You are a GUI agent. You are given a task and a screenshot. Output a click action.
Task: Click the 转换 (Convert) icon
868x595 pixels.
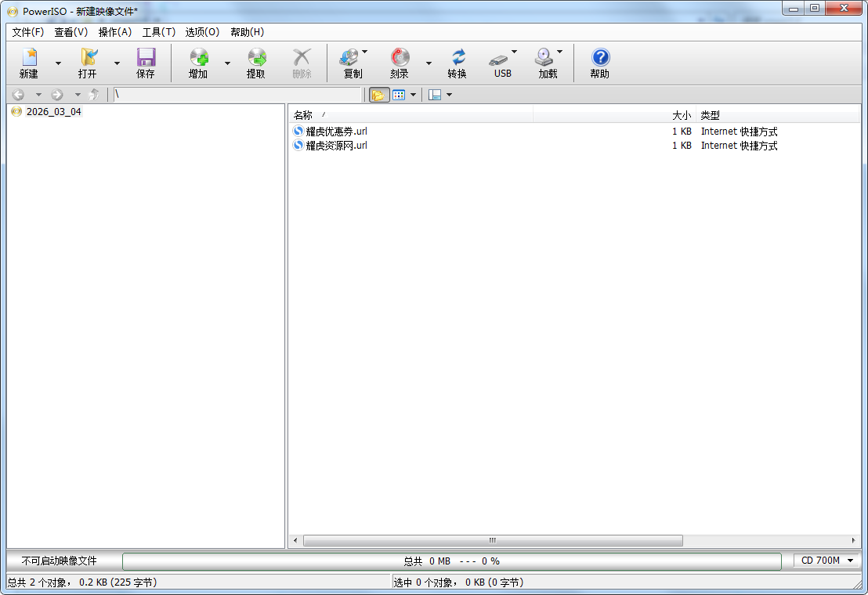pos(458,63)
